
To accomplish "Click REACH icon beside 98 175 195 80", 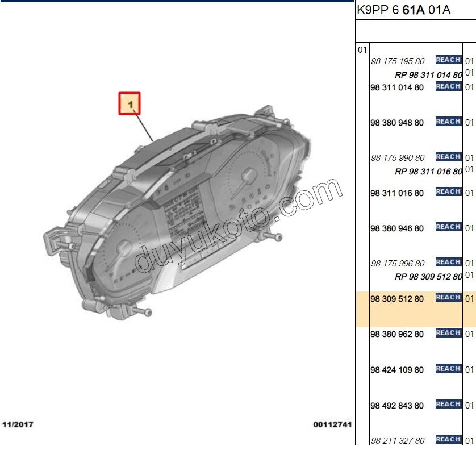I will [448, 60].
